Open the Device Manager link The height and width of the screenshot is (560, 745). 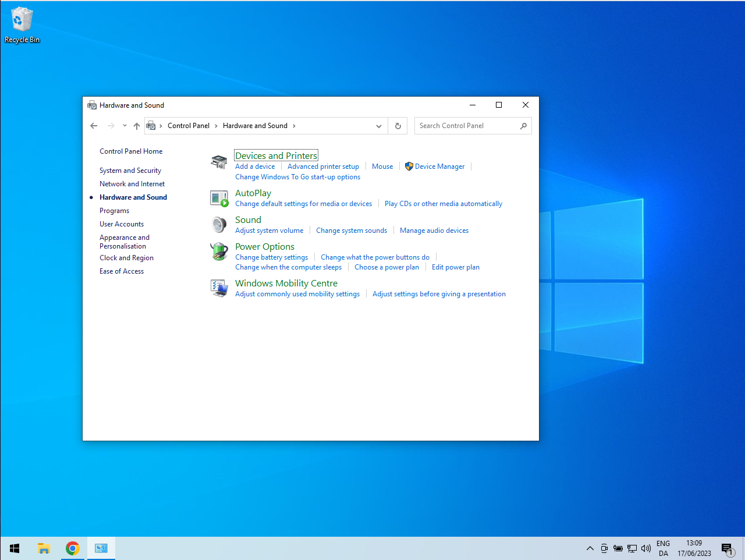pyautogui.click(x=439, y=166)
